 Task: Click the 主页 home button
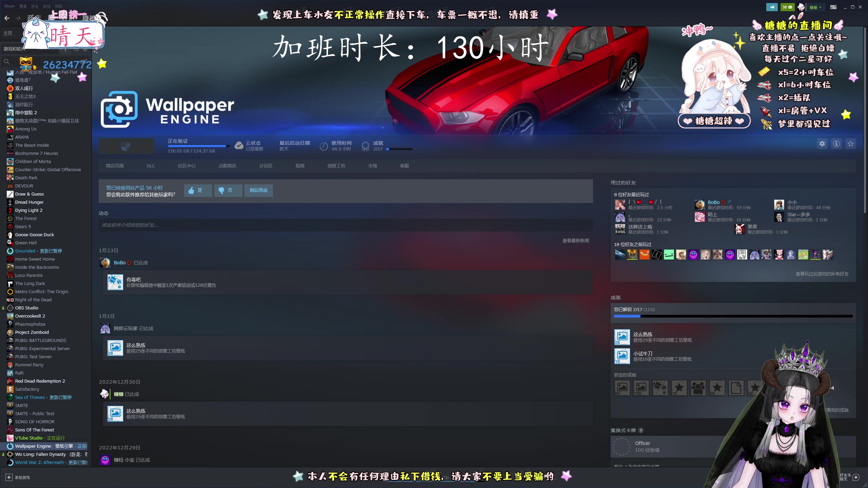point(8,33)
